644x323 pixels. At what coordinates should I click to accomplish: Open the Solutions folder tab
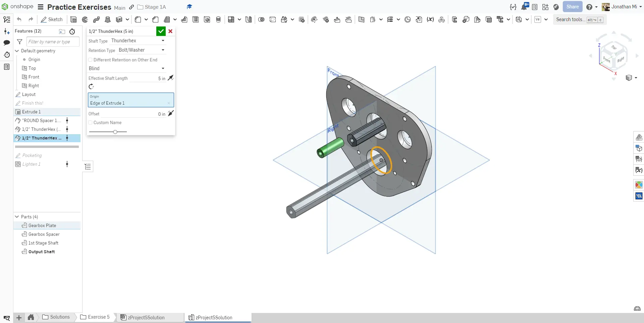click(56, 317)
